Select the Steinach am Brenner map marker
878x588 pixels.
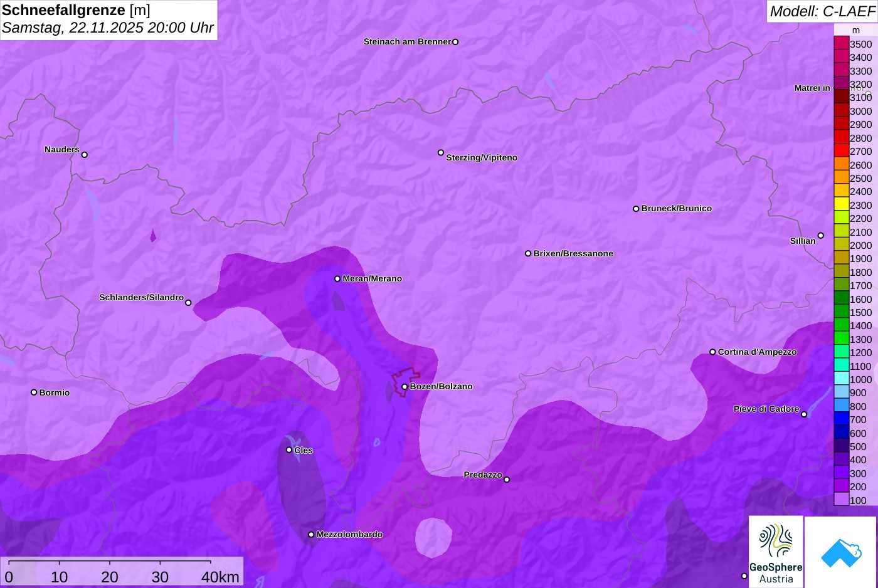click(455, 42)
